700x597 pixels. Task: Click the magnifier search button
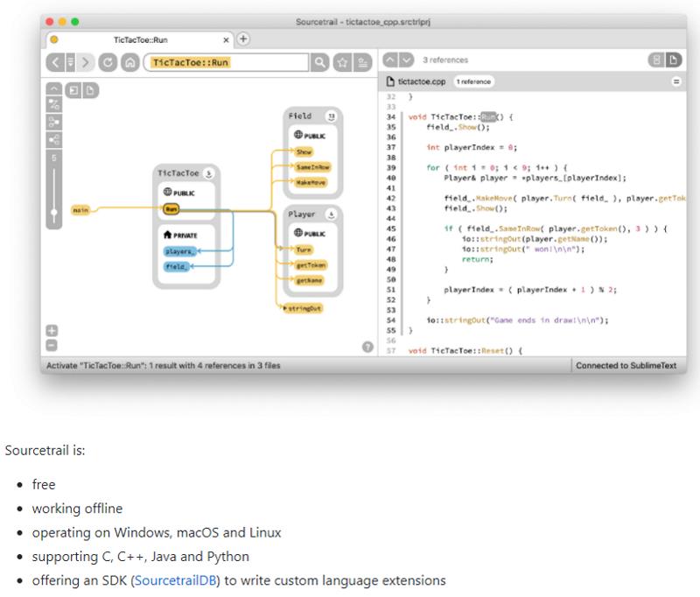319,62
